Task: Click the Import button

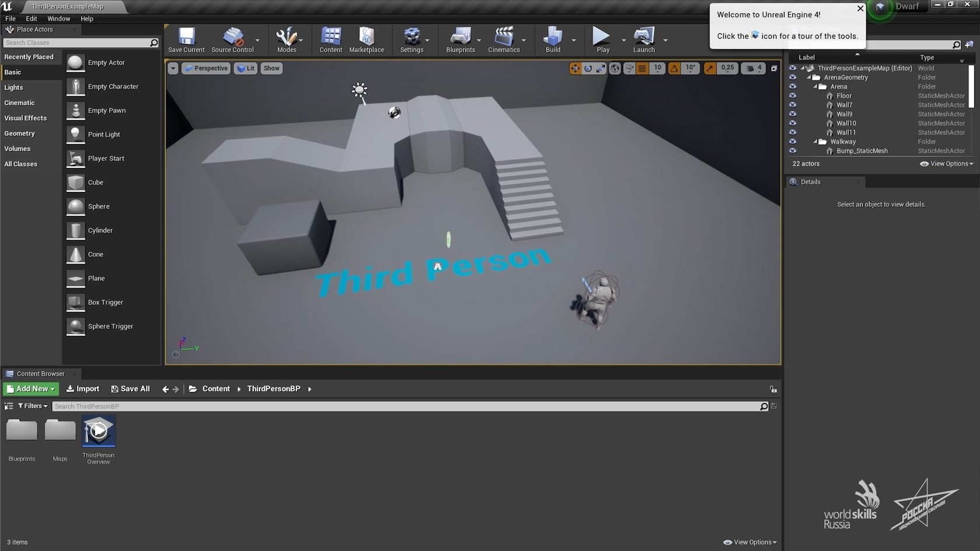Action: (x=83, y=389)
